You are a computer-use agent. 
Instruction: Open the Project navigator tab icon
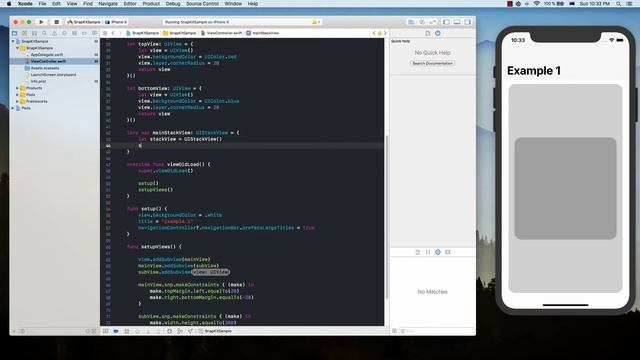coord(14,33)
